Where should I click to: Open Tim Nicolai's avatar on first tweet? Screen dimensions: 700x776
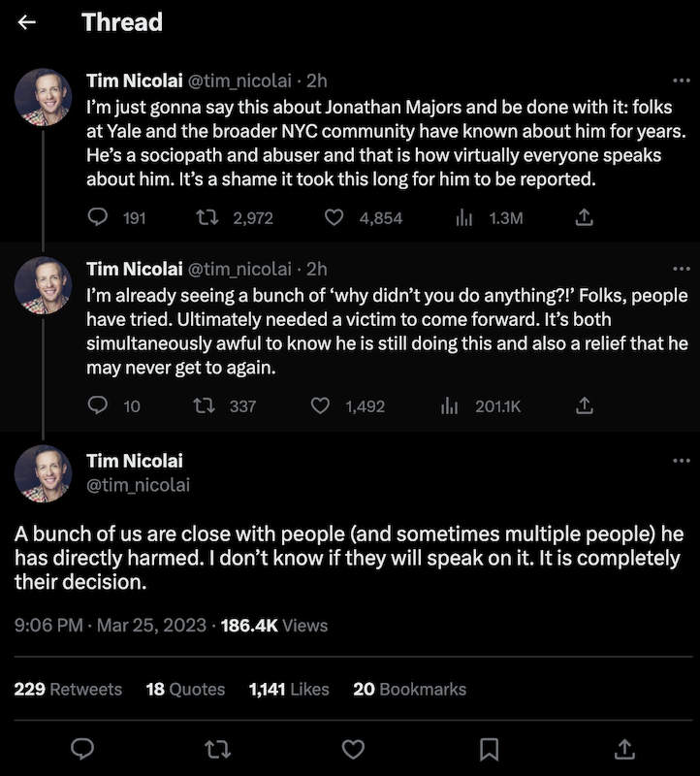click(43, 97)
